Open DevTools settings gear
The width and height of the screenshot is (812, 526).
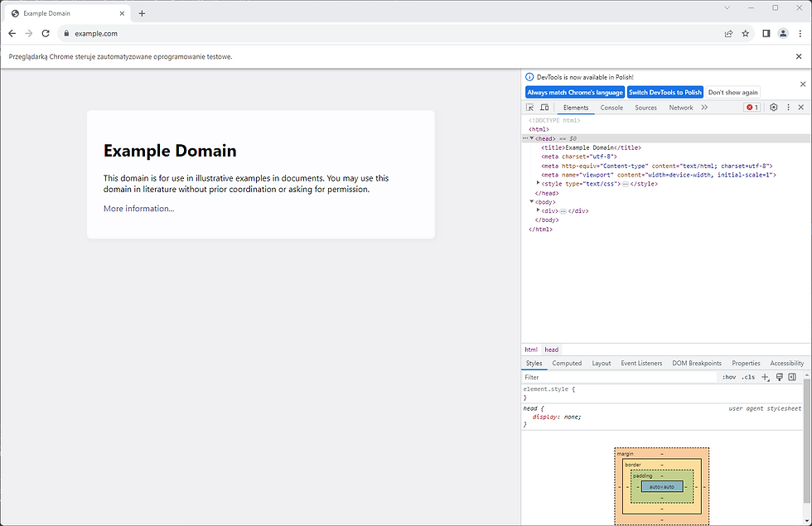[x=774, y=107]
